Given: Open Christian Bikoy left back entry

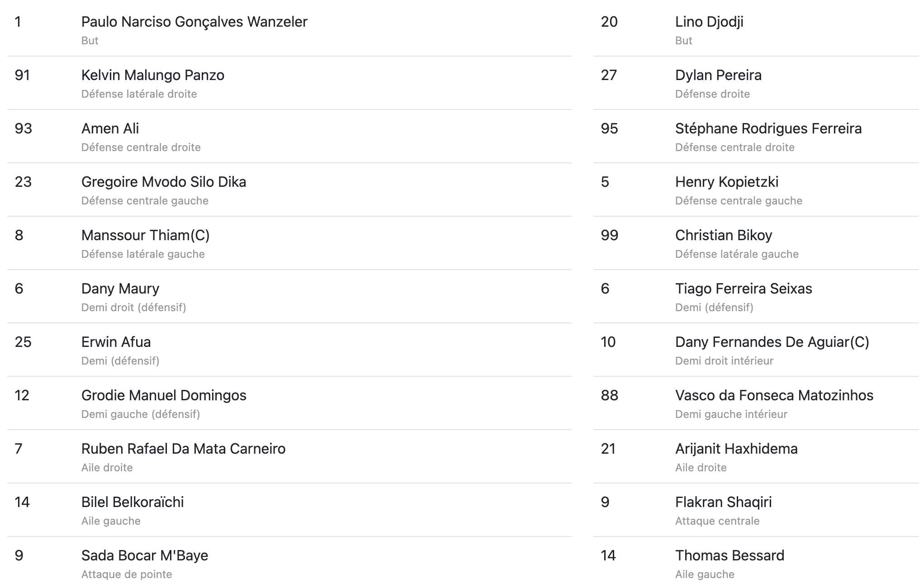Looking at the screenshot, I should pos(756,243).
